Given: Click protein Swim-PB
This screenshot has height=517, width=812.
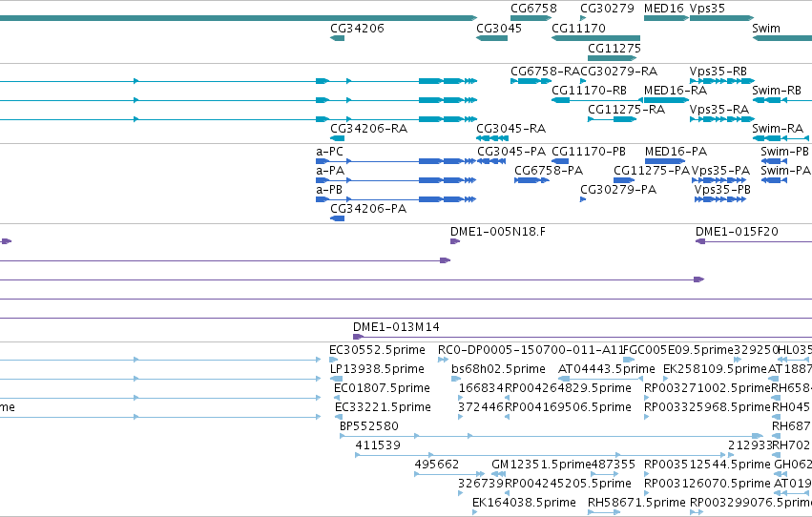Looking at the screenshot, I should [774, 161].
